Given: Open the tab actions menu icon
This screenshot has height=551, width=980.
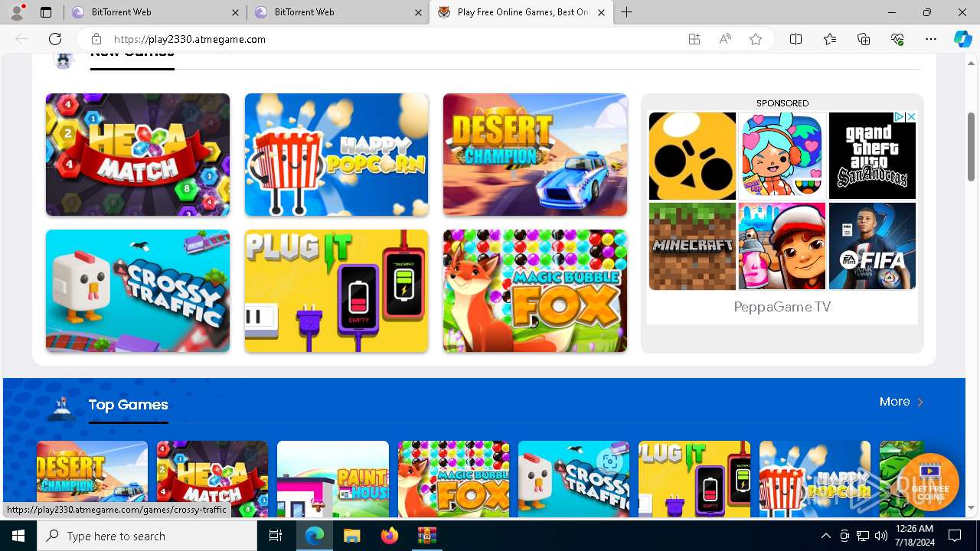Looking at the screenshot, I should click(x=46, y=12).
